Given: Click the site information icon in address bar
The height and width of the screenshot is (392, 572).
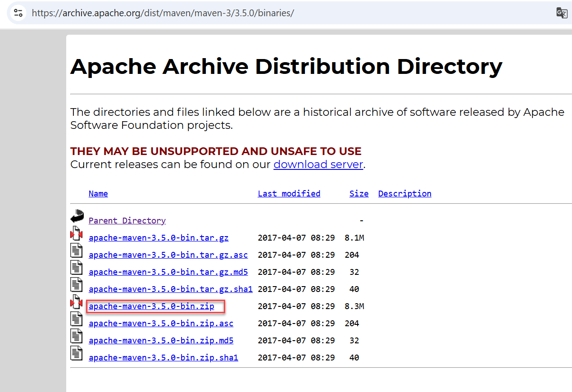Looking at the screenshot, I should (18, 13).
